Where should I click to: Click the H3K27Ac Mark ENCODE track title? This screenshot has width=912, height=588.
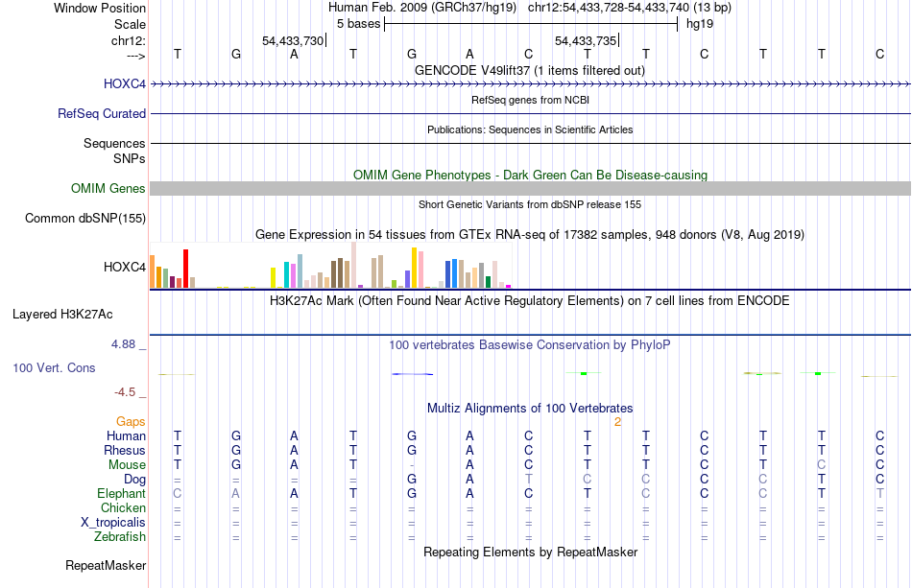530,301
